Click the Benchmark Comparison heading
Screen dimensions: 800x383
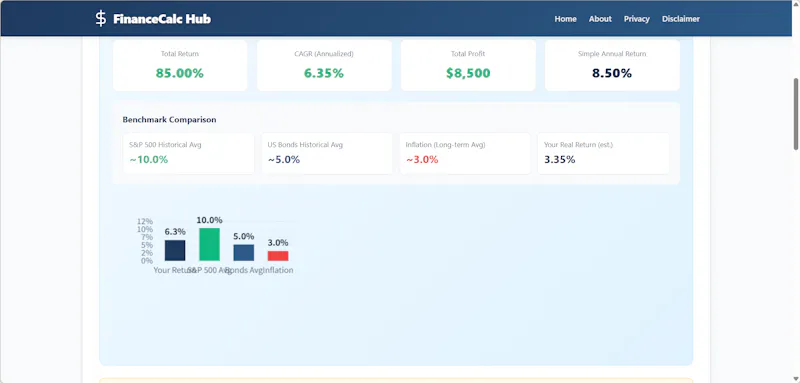tap(169, 120)
